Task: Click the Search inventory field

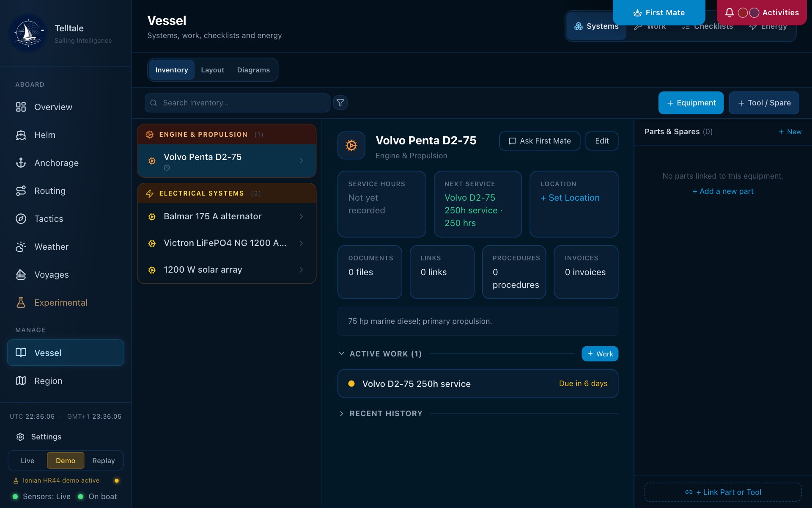Action: (x=237, y=103)
